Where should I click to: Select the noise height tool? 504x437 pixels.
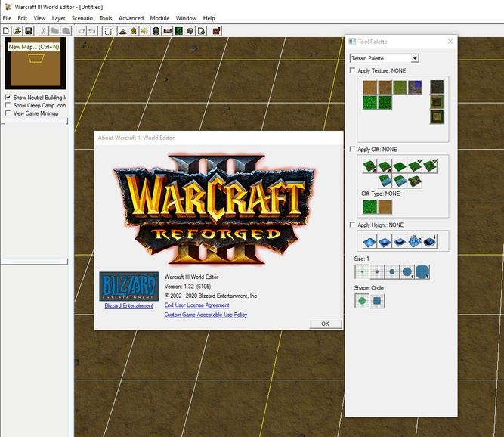coord(415,241)
